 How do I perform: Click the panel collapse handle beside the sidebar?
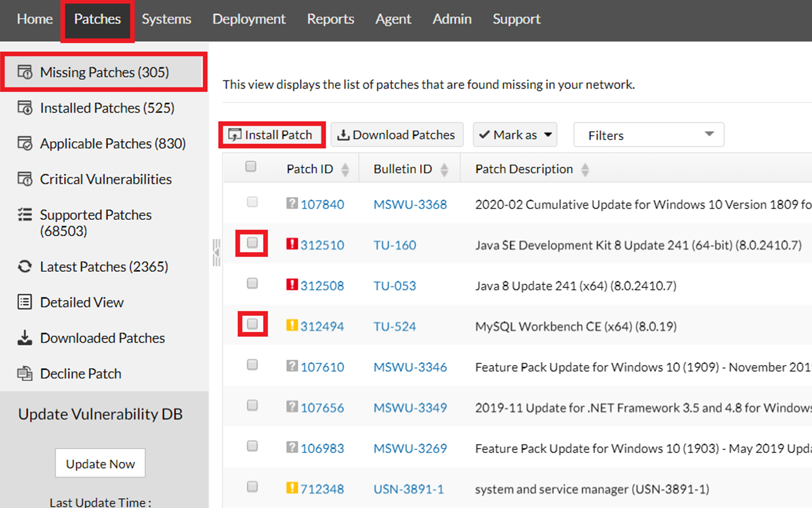tap(216, 251)
